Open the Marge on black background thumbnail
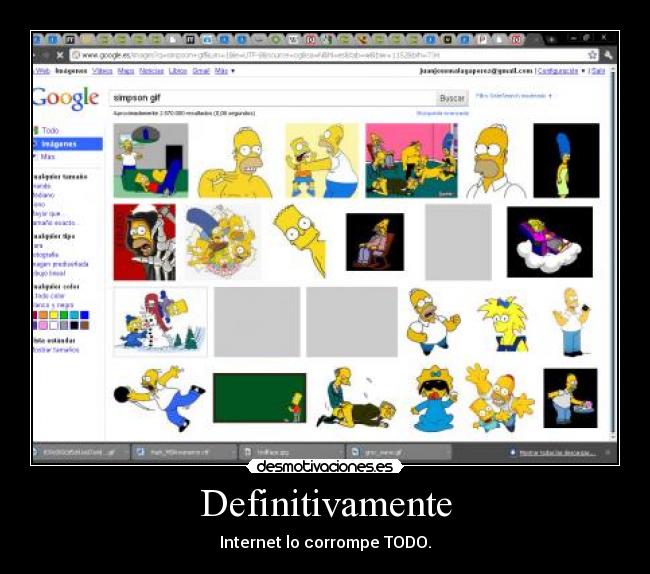This screenshot has height=574, width=650. [x=566, y=160]
